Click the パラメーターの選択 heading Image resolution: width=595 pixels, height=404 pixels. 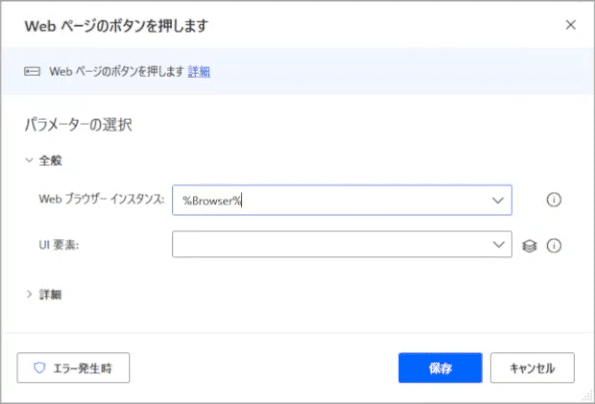[79, 125]
